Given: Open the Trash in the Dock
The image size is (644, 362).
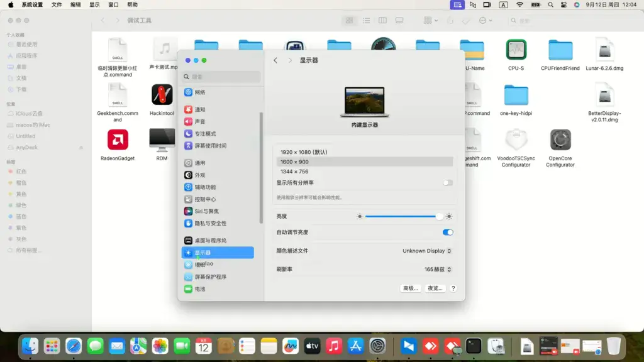Looking at the screenshot, I should 614,346.
